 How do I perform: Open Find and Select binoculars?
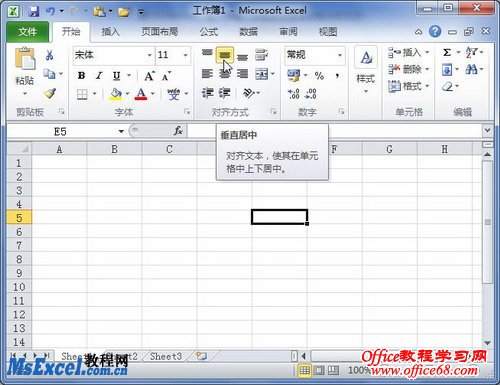pos(471,69)
